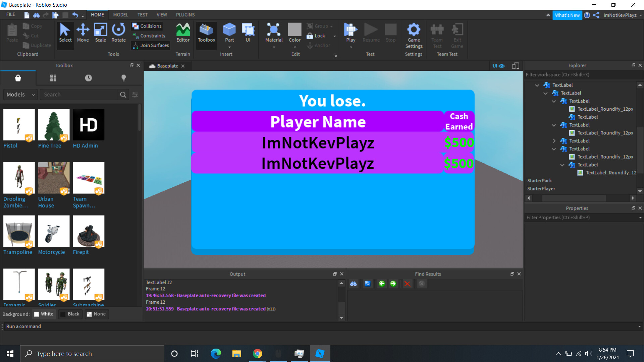Choose the Rotate tool
The width and height of the screenshot is (644, 362).
point(118,33)
